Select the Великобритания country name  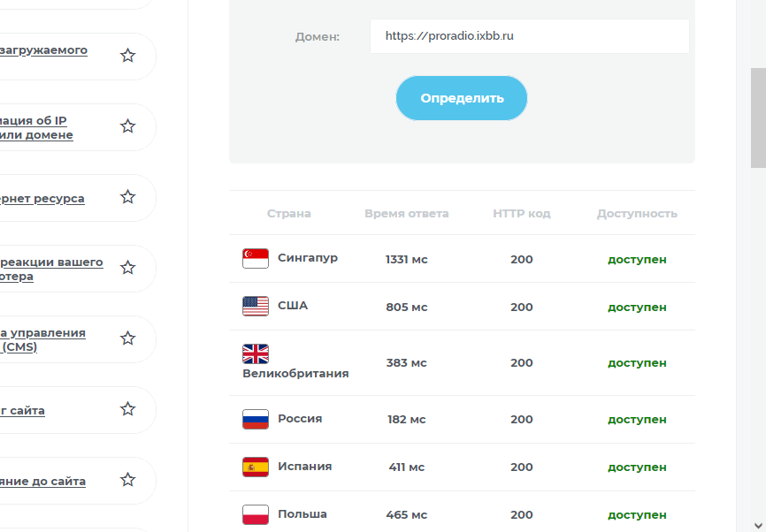coord(295,374)
